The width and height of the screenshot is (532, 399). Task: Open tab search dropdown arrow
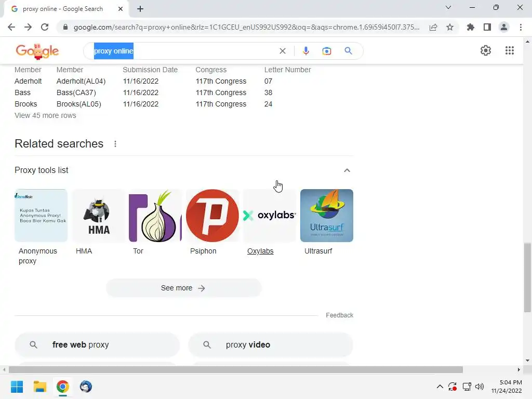[448, 7]
